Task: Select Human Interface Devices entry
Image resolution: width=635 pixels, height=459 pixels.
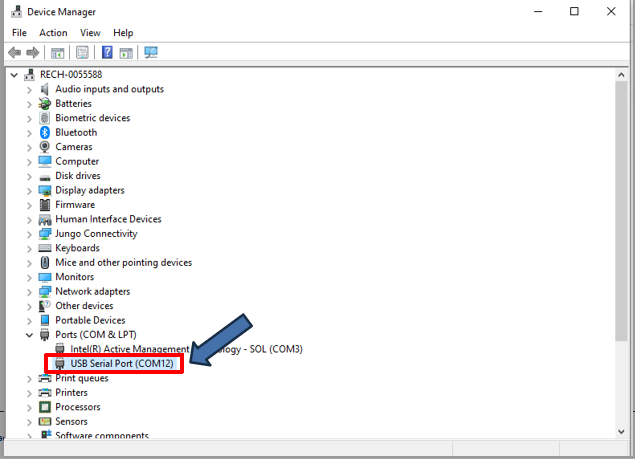Action: tap(108, 219)
